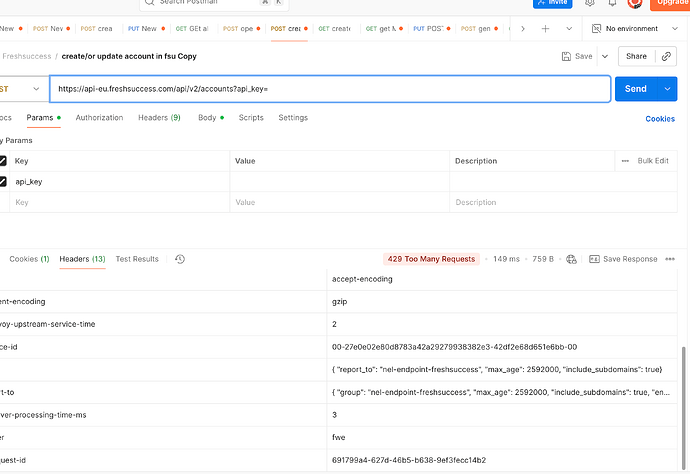Switch to the POST gen request tab

[479, 29]
